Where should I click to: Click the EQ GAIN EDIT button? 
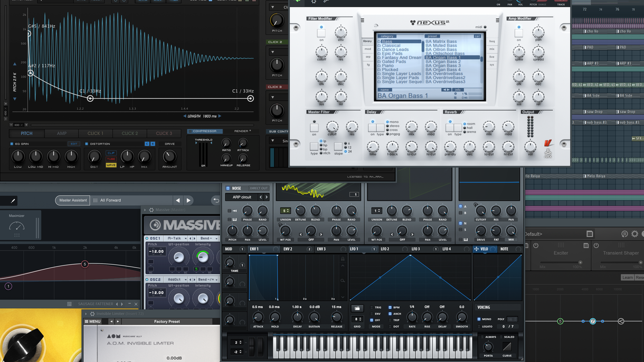[73, 144]
